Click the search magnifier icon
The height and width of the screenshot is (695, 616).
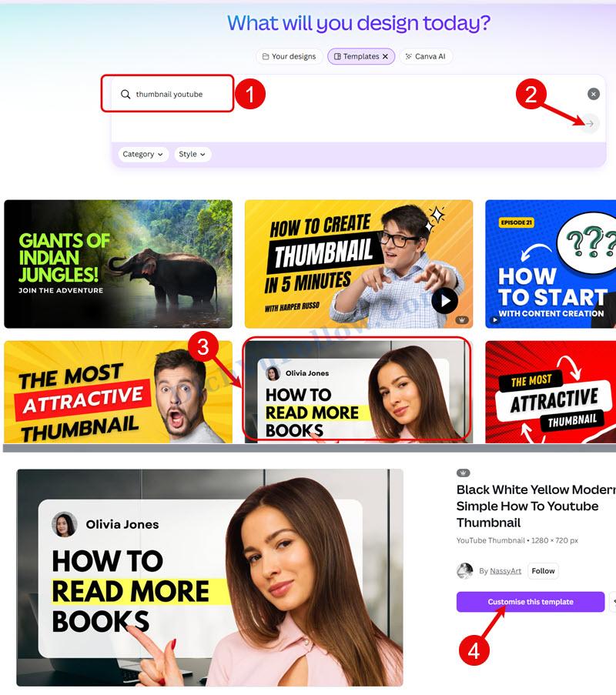pyautogui.click(x=126, y=95)
